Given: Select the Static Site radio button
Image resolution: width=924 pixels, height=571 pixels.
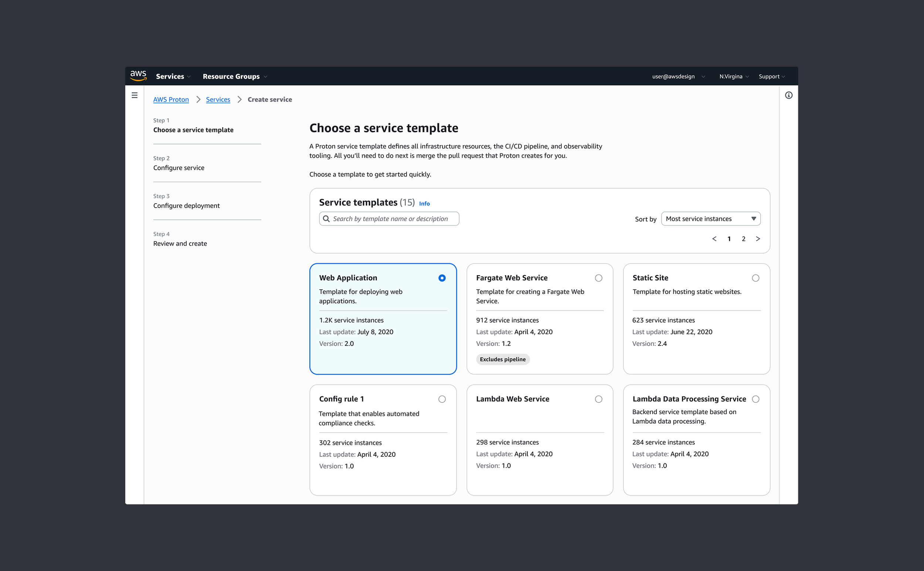Looking at the screenshot, I should 755,278.
